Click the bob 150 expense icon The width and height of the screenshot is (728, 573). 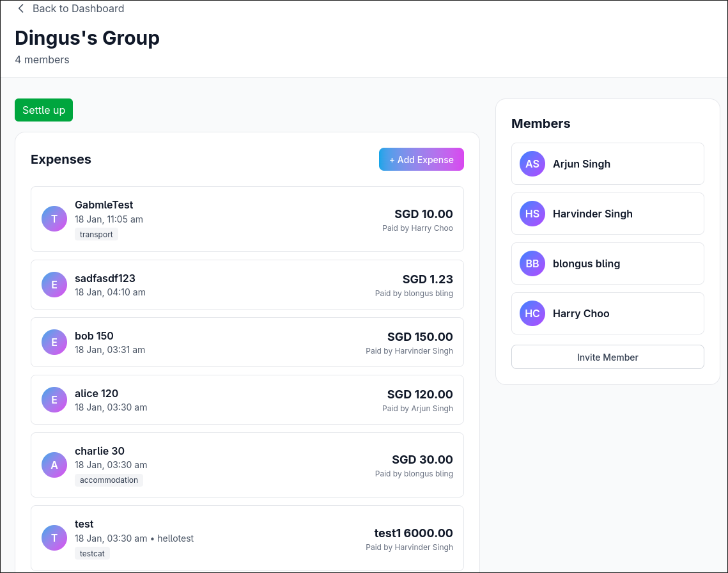54,342
